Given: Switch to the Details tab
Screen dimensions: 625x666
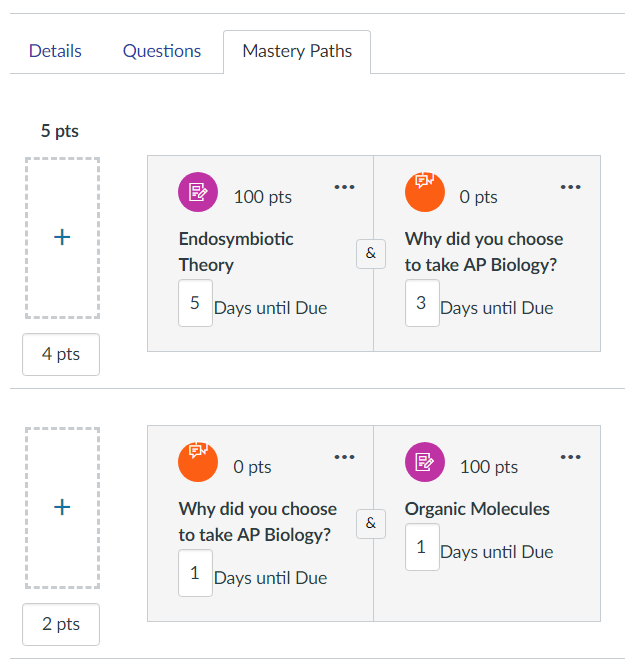Looking at the screenshot, I should 55,51.
